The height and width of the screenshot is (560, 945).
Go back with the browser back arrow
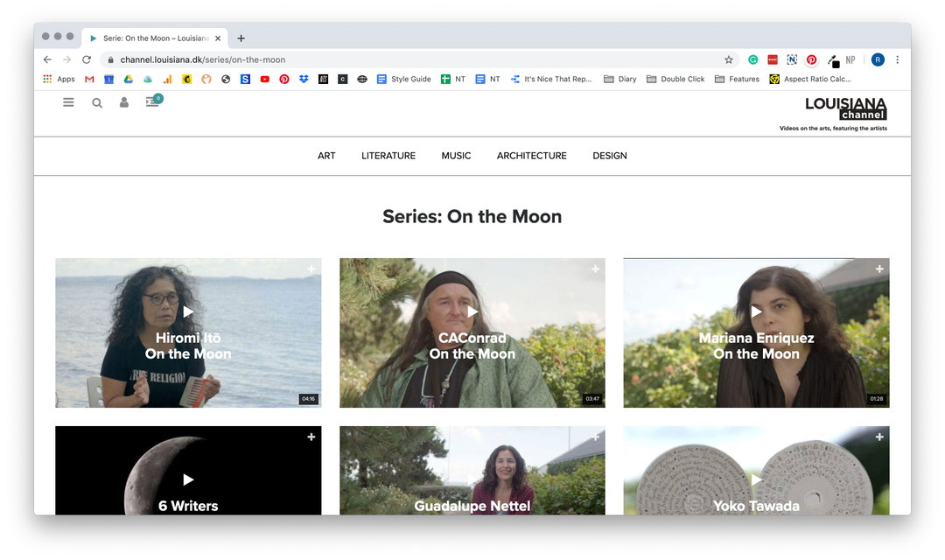pos(47,59)
